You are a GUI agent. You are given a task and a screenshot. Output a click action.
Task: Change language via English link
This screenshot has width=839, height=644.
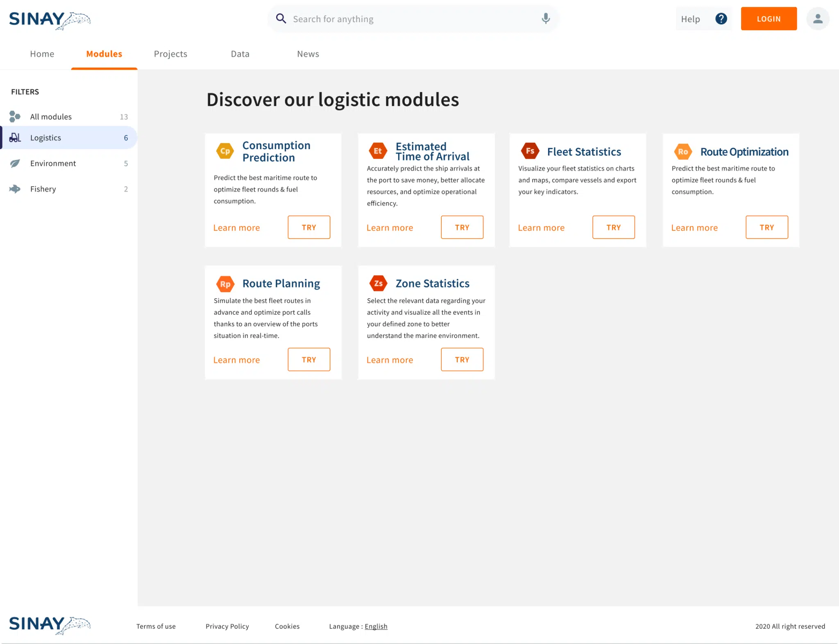click(376, 626)
